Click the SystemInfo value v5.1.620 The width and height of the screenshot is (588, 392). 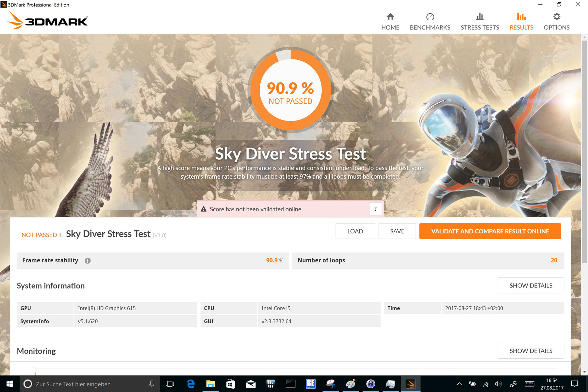coord(88,321)
